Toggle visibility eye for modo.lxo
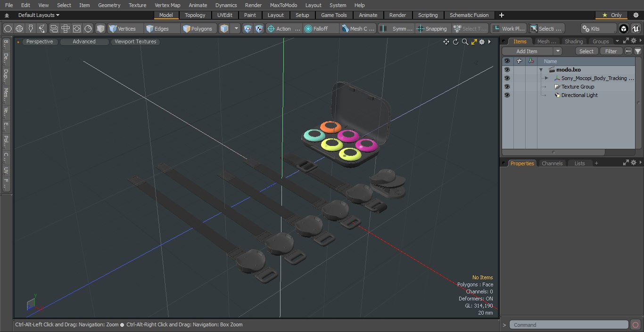This screenshot has width=644, height=332. pos(507,70)
